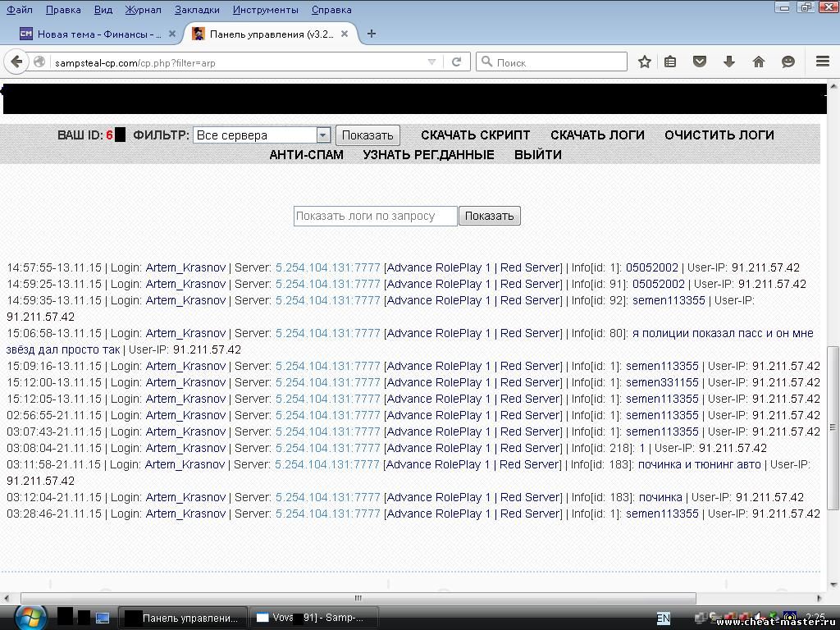Screen dimensions: 840x630
Task: Click the 'ВЫЙТИ' link
Action: (x=538, y=154)
